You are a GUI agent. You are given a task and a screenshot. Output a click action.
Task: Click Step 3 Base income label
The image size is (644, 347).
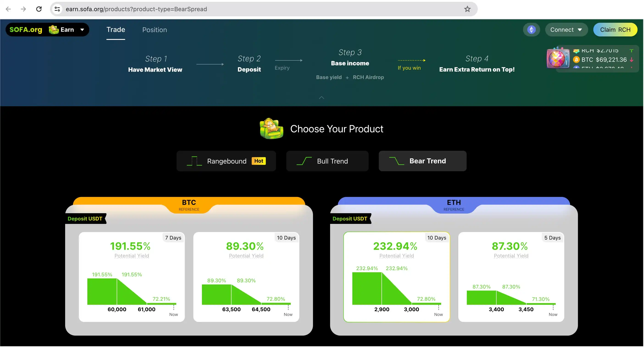click(x=350, y=58)
